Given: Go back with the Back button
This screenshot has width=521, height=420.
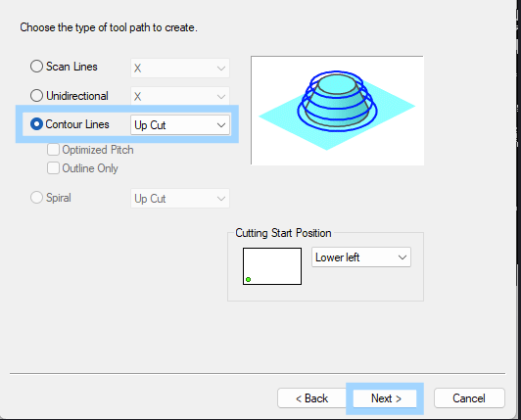Looking at the screenshot, I should click(311, 398).
